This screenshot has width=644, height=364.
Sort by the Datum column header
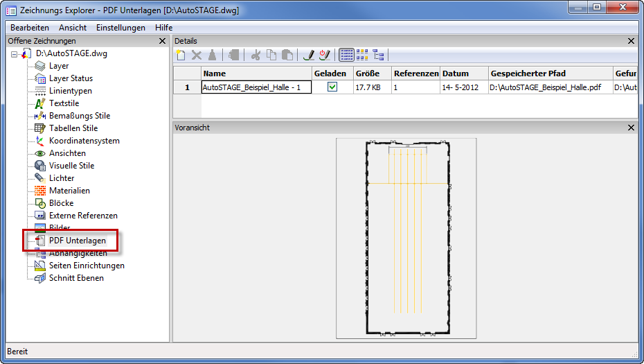[455, 73]
